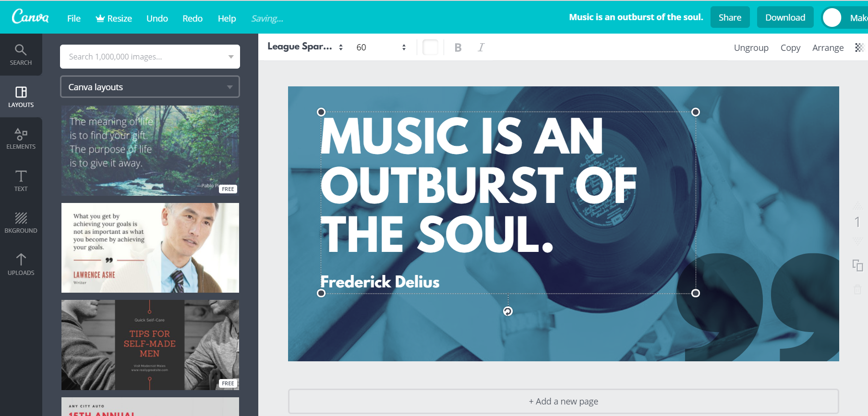This screenshot has width=868, height=416.
Task: Click Add a new page
Action: pyautogui.click(x=563, y=401)
